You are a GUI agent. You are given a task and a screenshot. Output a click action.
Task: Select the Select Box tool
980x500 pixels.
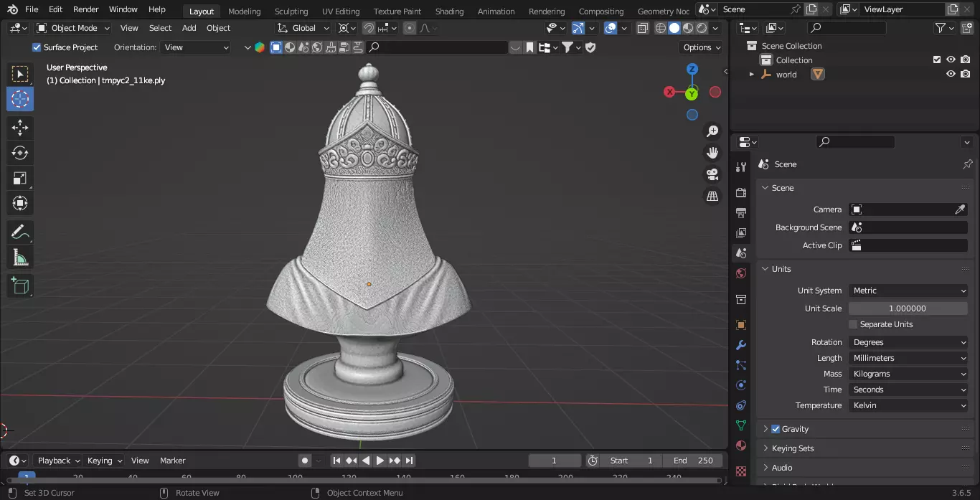[x=20, y=74]
